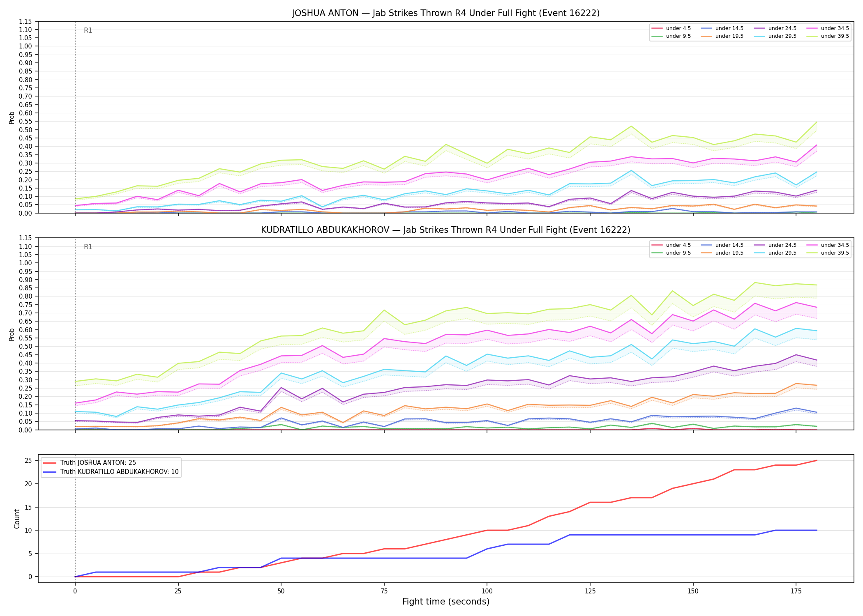Click the '25' tick on fight time axis
This screenshot has width=863, height=616.
pos(178,591)
